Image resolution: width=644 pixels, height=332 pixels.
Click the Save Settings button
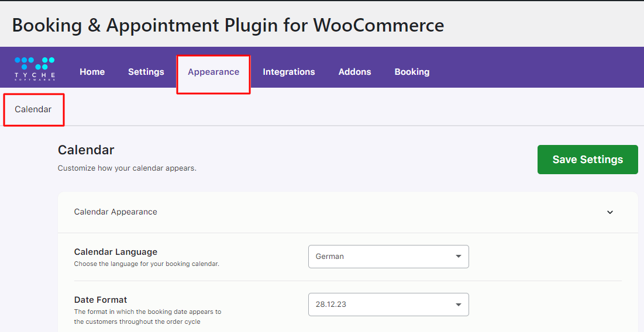[587, 159]
